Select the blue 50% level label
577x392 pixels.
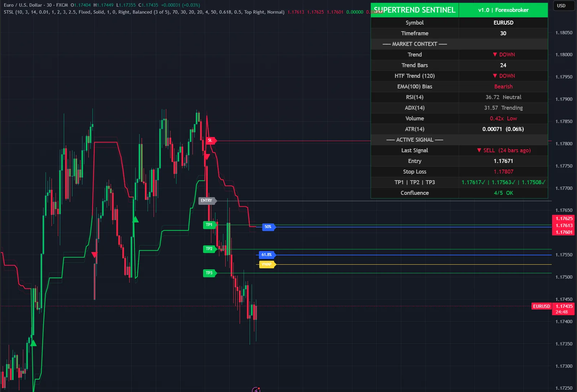(269, 227)
